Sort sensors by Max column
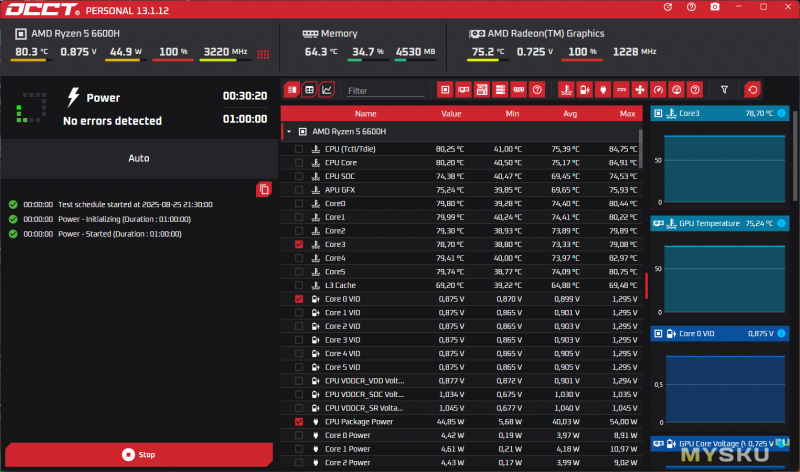800x472 pixels. click(x=628, y=114)
